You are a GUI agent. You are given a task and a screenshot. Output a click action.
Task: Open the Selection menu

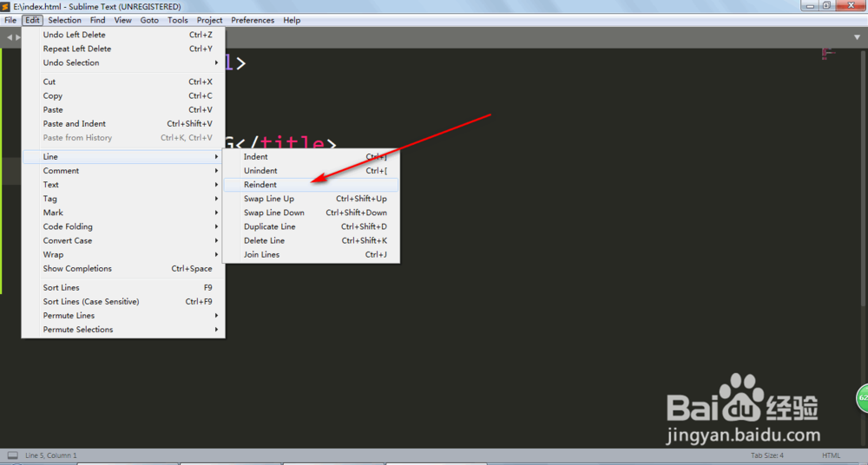(x=64, y=20)
